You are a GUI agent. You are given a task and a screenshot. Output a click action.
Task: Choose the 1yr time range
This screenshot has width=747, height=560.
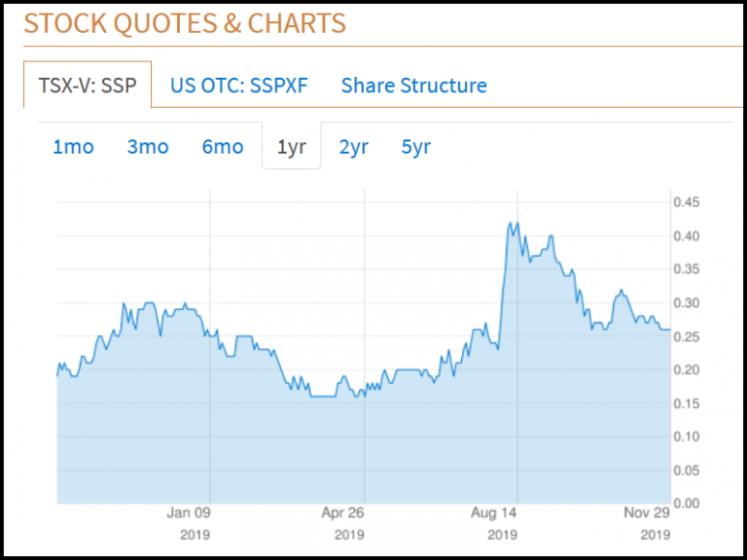coord(292,147)
